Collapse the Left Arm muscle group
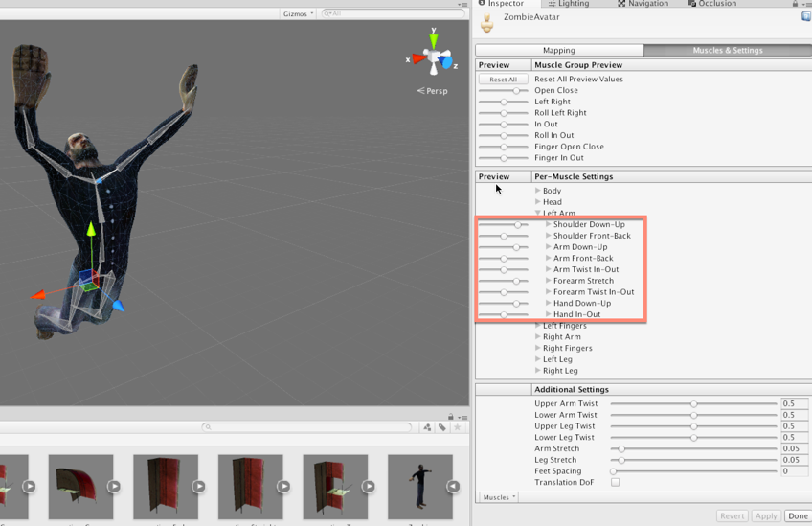The width and height of the screenshot is (812, 526). pos(539,213)
